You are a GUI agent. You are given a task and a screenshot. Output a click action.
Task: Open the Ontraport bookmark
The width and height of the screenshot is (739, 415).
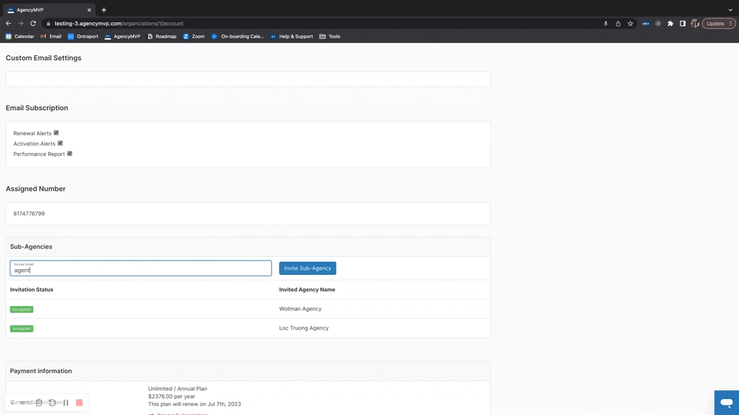pyautogui.click(x=83, y=36)
